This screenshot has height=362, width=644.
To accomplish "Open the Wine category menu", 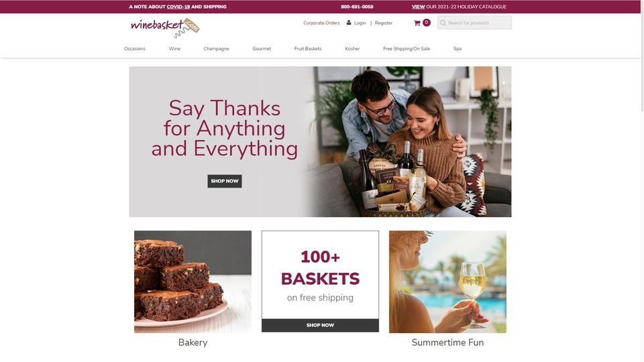I will (174, 48).
